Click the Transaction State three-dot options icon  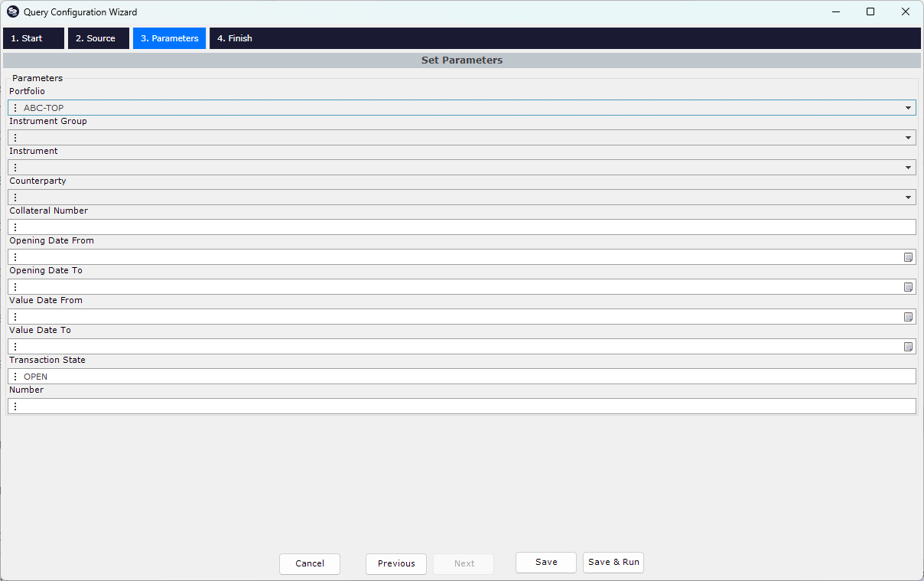click(x=15, y=377)
